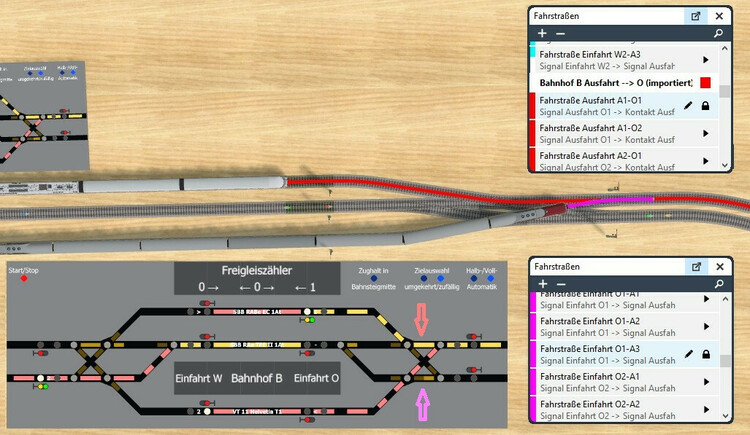Edit Fahrstraße Einfahrt O1-A3 with pencil icon
The width and height of the screenshot is (750, 435).
688,354
